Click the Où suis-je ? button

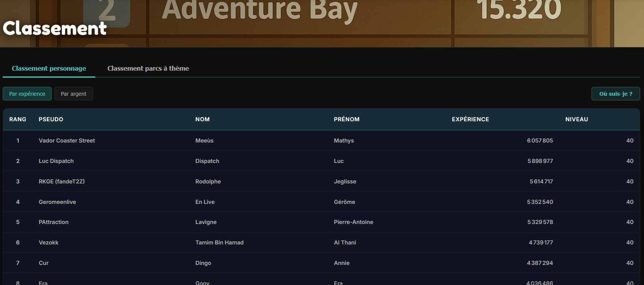tap(615, 94)
